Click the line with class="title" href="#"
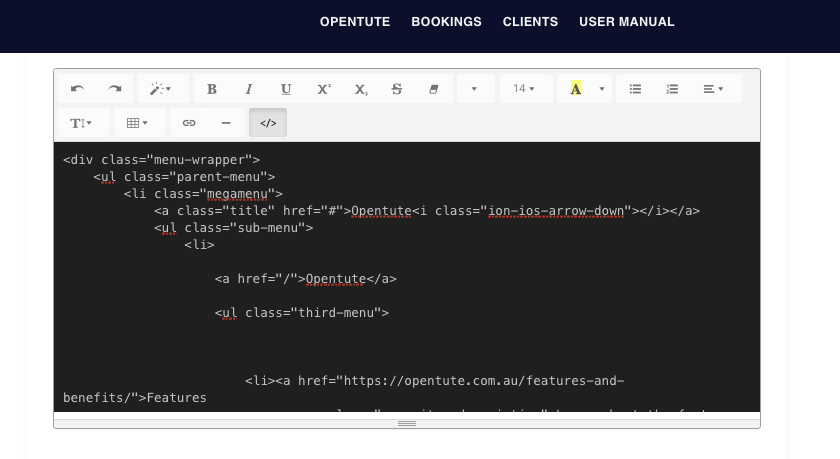Image resolution: width=840 pixels, height=459 pixels. pos(427,211)
